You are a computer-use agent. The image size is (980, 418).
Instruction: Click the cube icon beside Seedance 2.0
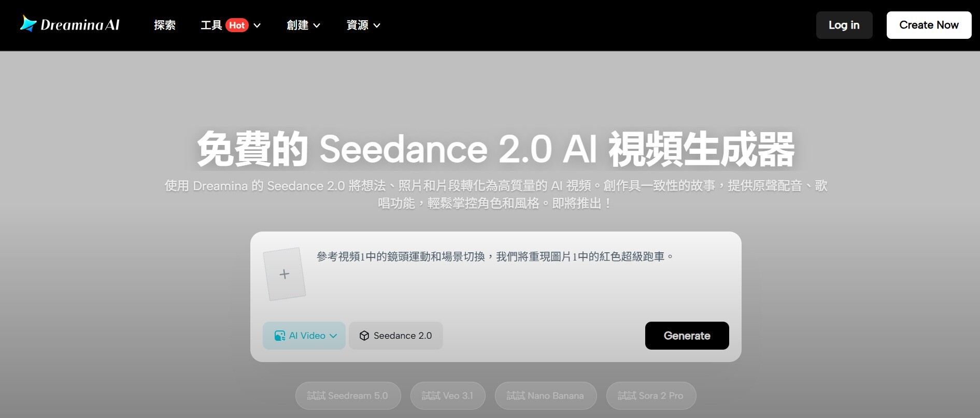[x=364, y=336]
